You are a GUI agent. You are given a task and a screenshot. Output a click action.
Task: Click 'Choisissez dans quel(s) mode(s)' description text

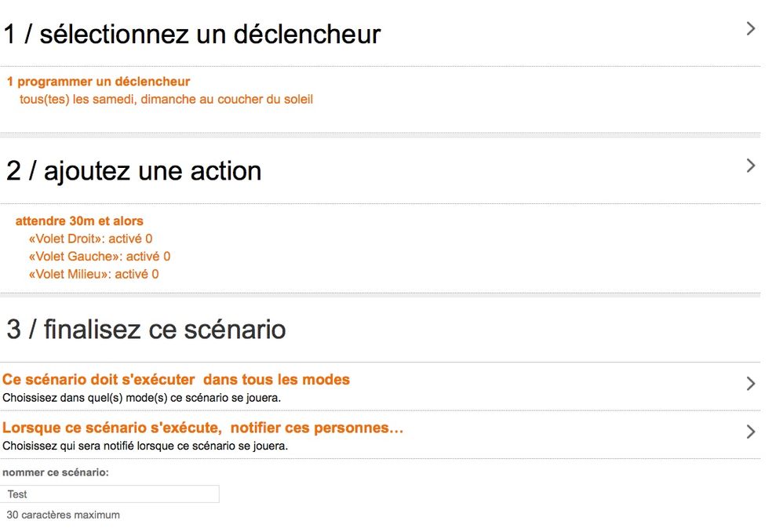tap(142, 398)
